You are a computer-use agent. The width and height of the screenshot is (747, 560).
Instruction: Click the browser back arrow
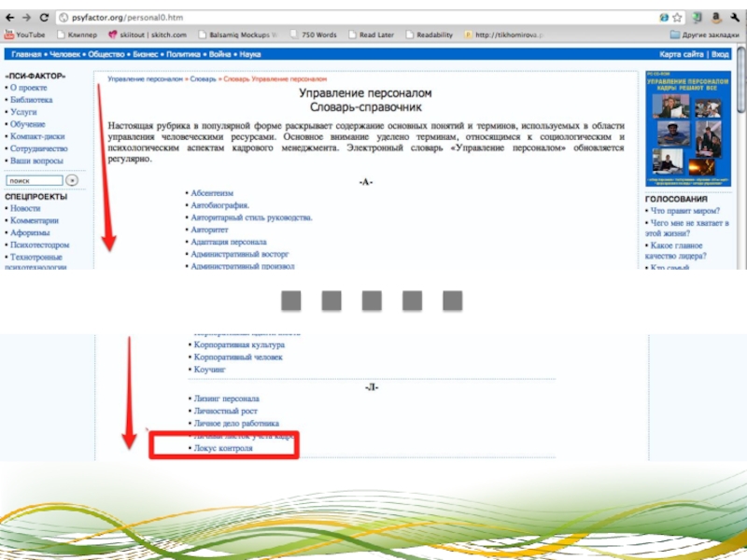(x=9, y=18)
